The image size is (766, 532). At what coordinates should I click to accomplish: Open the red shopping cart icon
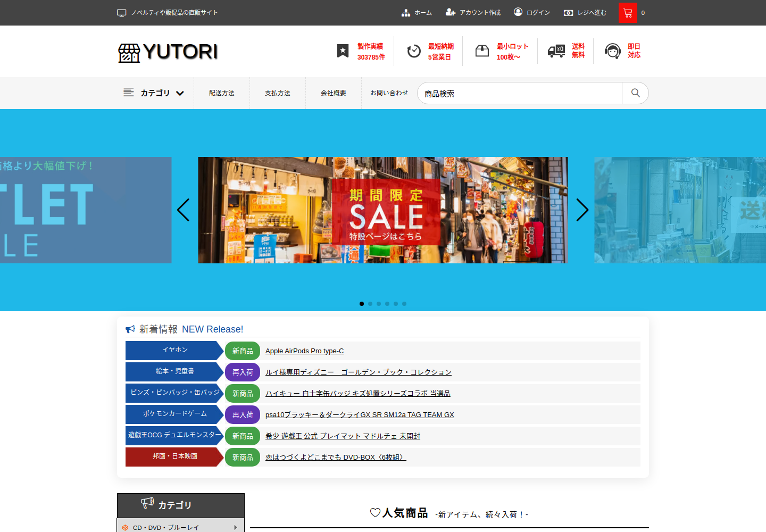[x=628, y=13]
